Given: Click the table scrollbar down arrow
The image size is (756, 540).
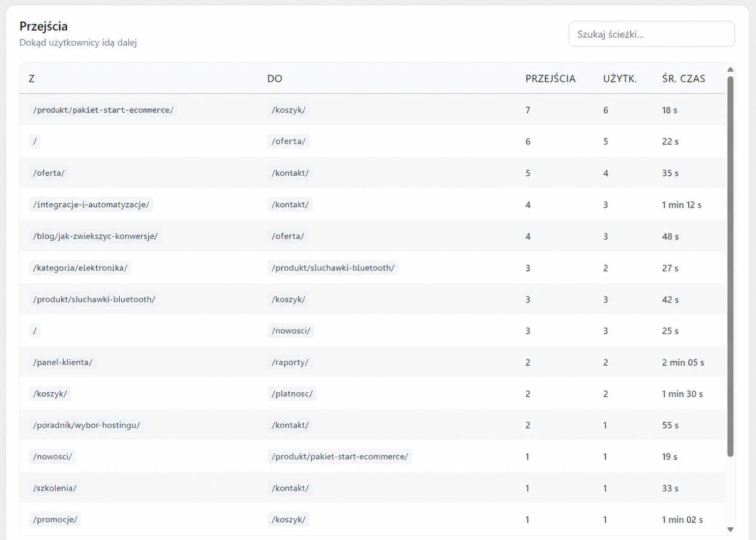Looking at the screenshot, I should click(730, 529).
